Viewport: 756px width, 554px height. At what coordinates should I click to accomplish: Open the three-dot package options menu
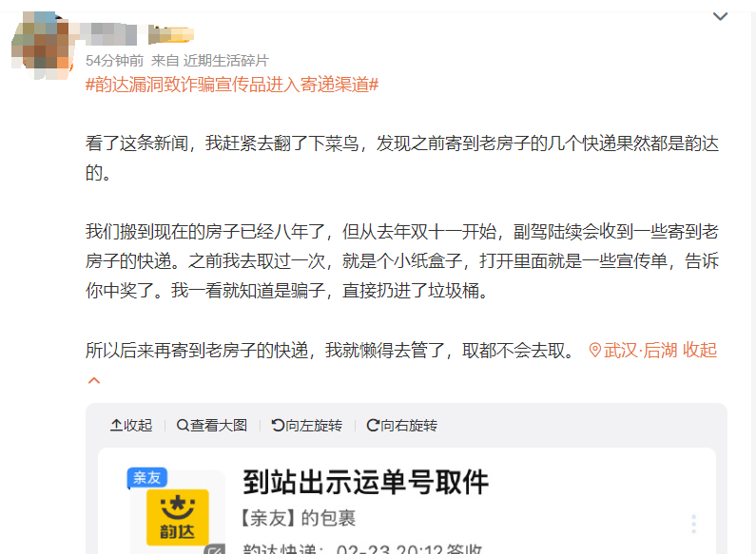tap(694, 524)
